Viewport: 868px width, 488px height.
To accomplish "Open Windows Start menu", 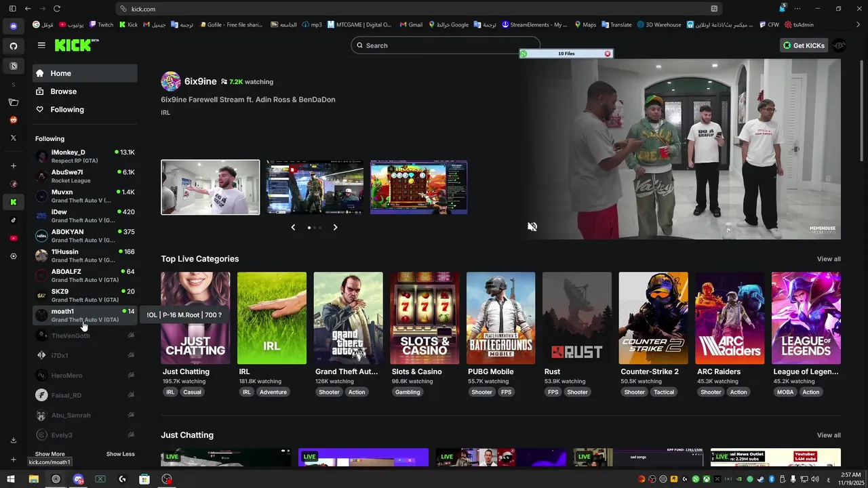I will tap(11, 479).
